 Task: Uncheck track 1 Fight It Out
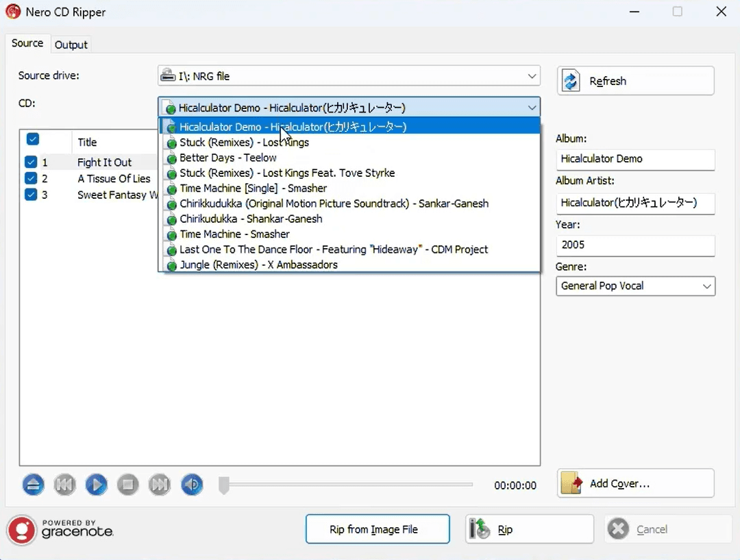(31, 162)
